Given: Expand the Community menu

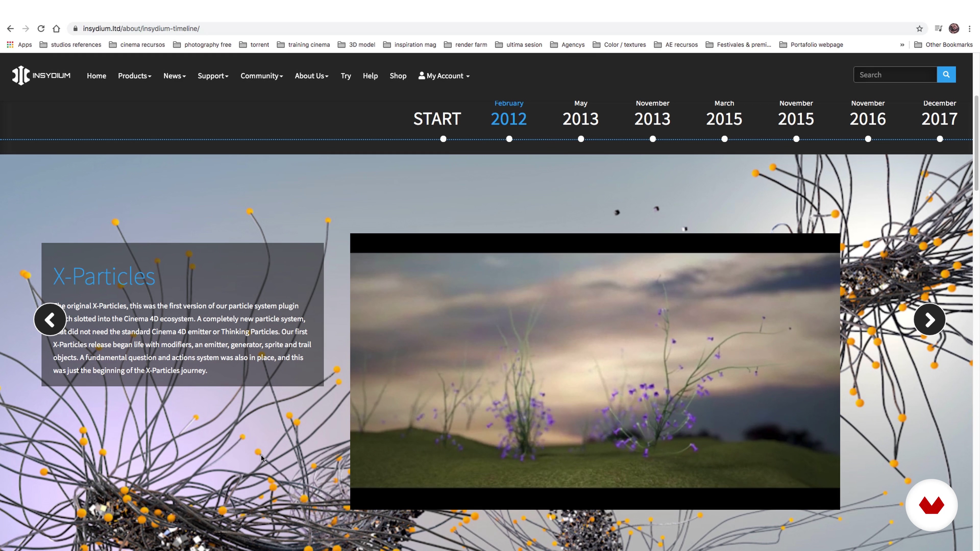Looking at the screenshot, I should coord(262,76).
